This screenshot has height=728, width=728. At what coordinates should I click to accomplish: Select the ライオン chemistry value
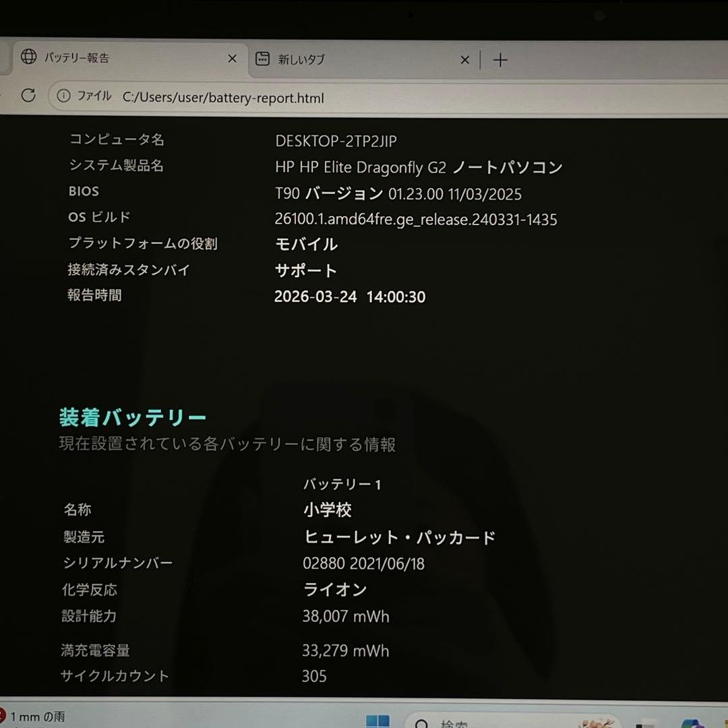coord(335,590)
